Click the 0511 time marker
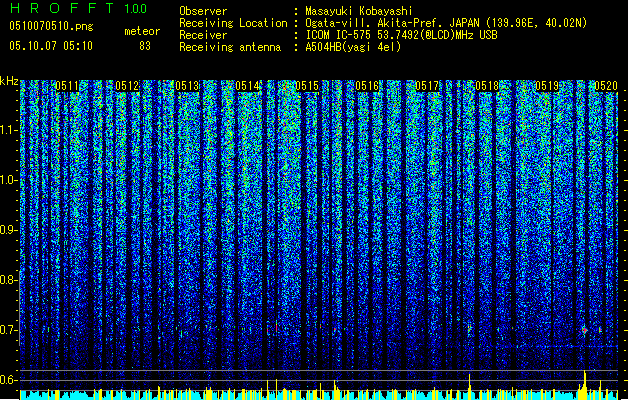629x400 pixels. click(67, 86)
